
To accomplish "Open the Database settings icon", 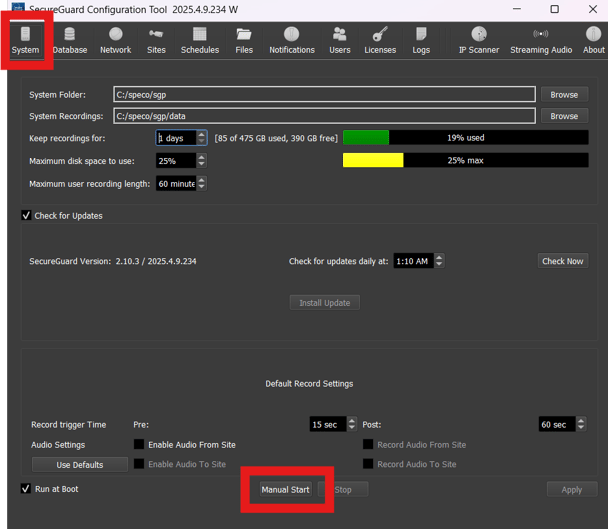I will point(70,34).
